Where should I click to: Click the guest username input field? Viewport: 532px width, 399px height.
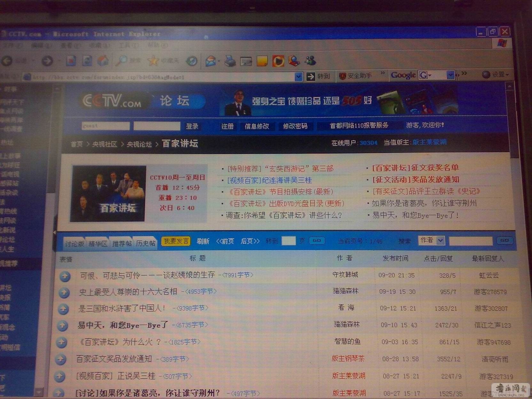106,126
